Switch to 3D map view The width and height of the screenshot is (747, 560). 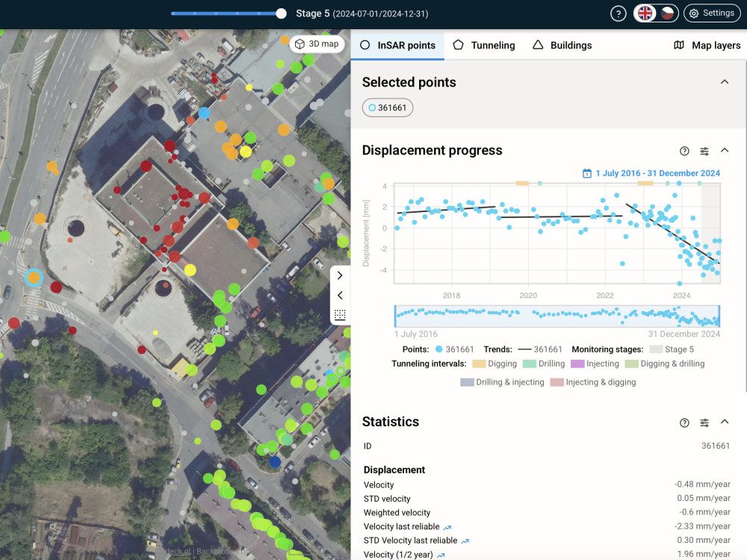tap(317, 44)
